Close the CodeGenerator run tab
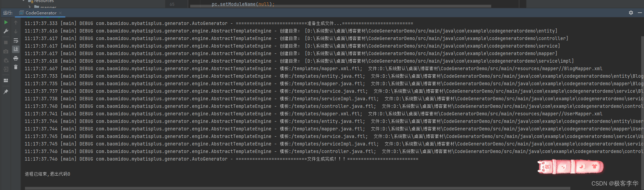Image resolution: width=644 pixels, height=190 pixels. tap(60, 13)
